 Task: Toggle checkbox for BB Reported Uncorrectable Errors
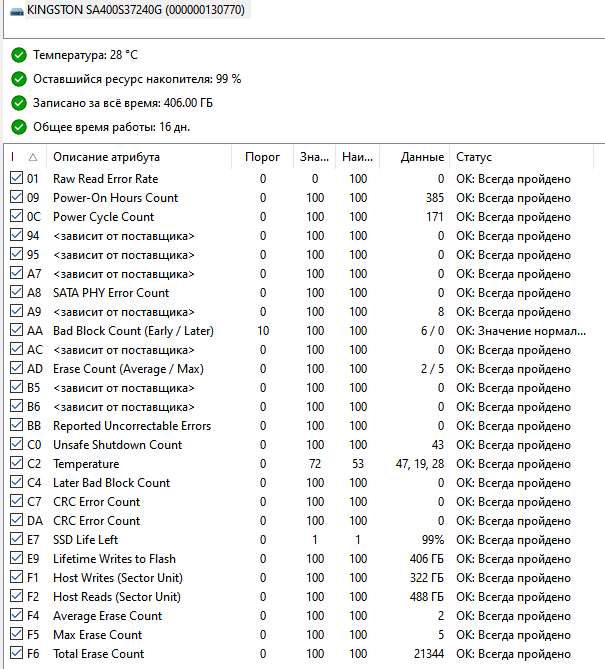pyautogui.click(x=16, y=425)
